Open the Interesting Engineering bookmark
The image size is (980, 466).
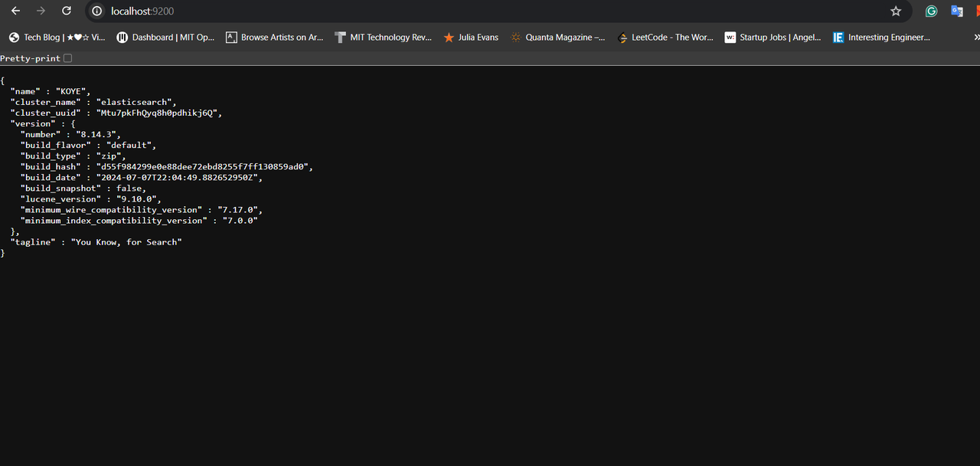881,37
